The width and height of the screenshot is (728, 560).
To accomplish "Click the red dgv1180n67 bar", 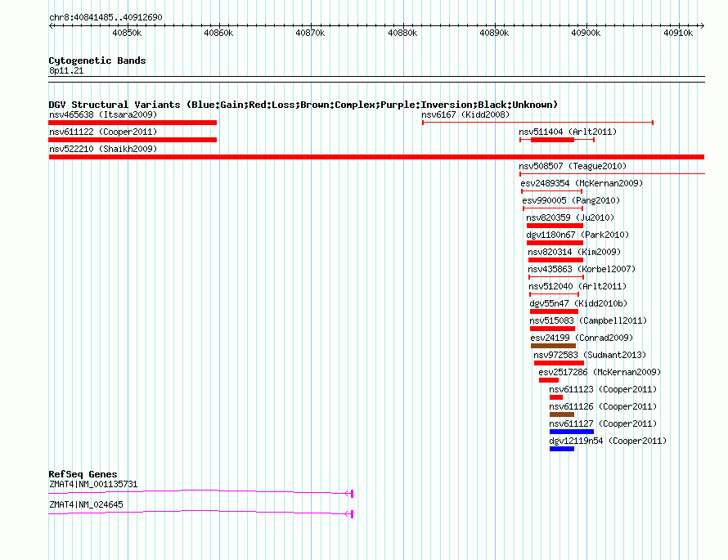I will coord(555,243).
